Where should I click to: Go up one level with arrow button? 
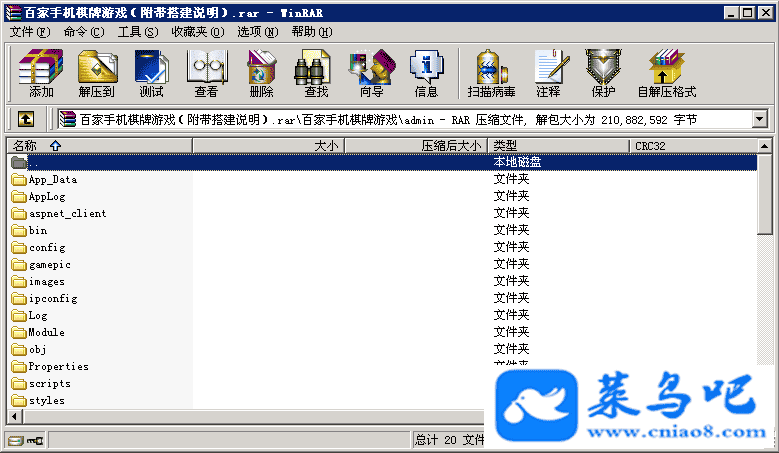pyautogui.click(x=26, y=119)
